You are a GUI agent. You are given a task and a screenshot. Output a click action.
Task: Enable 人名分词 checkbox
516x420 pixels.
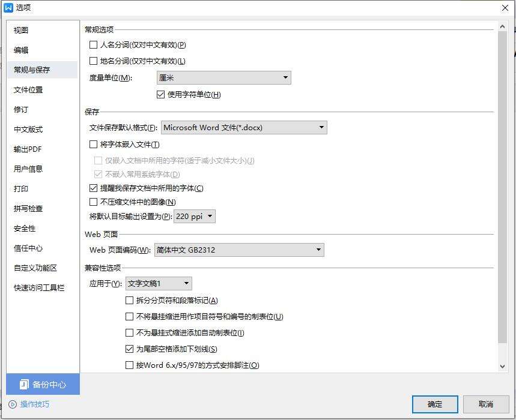[x=94, y=44]
